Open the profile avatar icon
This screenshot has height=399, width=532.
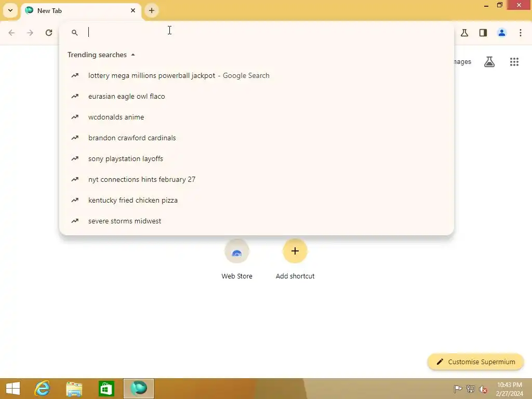click(502, 33)
